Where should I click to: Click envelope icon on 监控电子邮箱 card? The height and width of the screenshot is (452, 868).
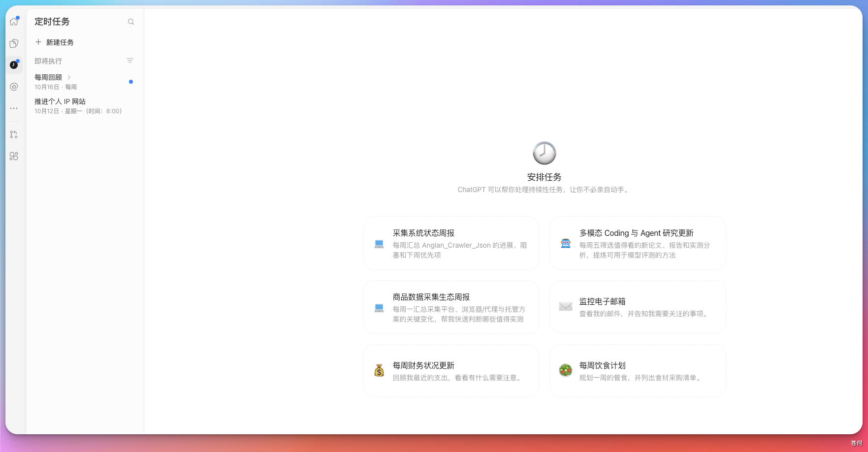pos(566,307)
